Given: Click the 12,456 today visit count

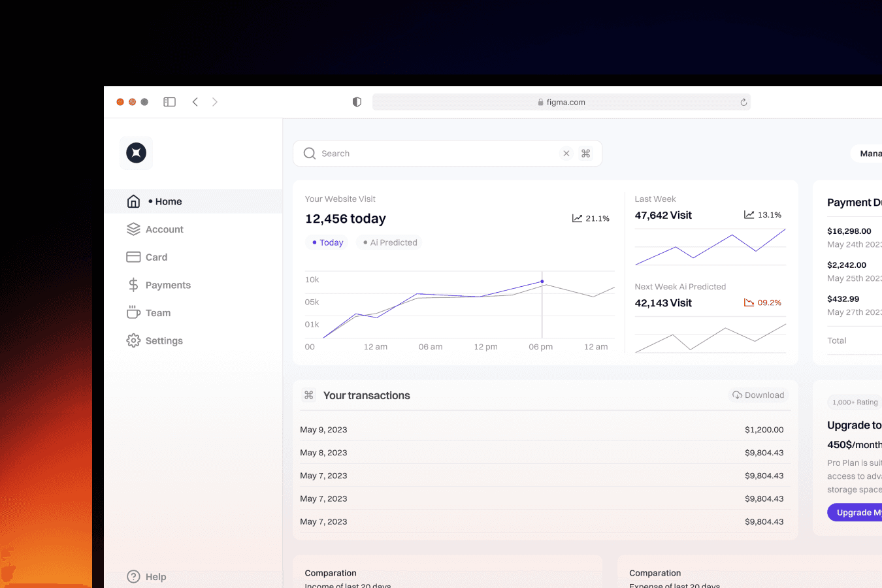Looking at the screenshot, I should pos(346,219).
